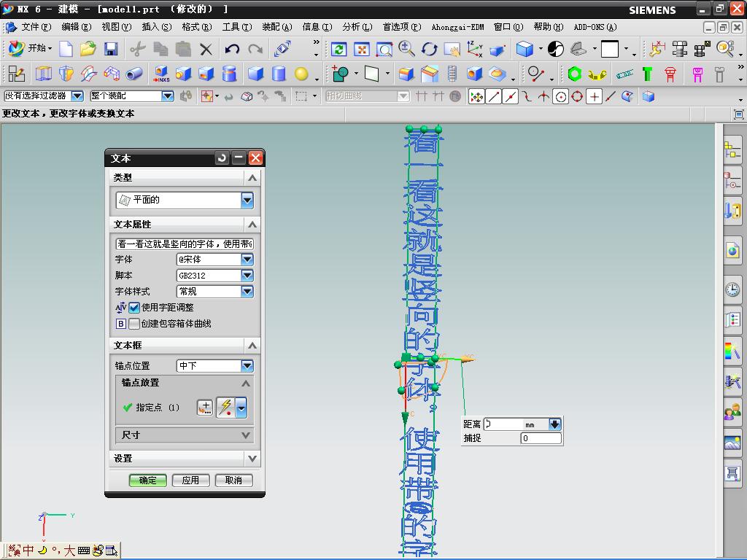
Task: Click the New file icon
Action: (x=66, y=49)
